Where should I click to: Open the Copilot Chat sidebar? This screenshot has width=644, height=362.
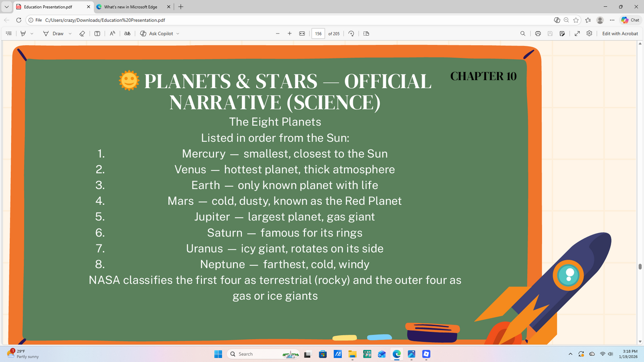coord(630,20)
